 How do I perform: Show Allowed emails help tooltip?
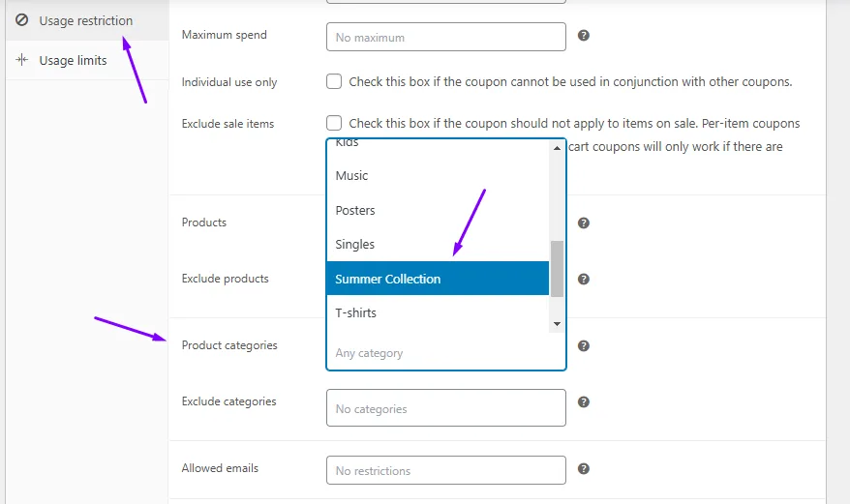click(x=584, y=469)
